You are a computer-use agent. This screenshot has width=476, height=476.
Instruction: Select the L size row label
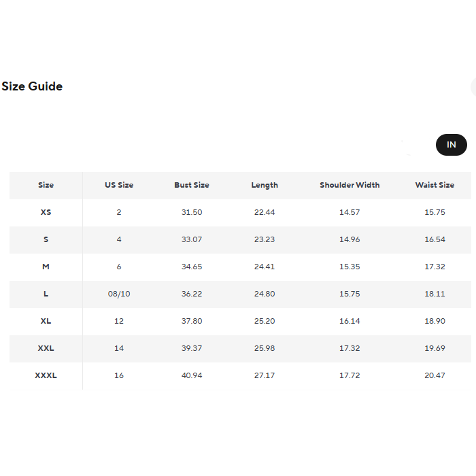tap(46, 294)
